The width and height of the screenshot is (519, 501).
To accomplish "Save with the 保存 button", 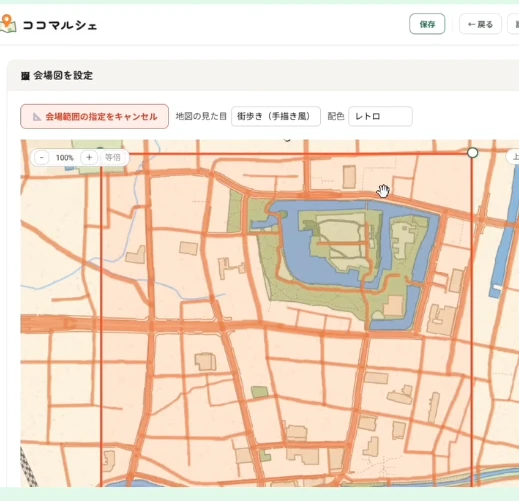I will point(427,24).
